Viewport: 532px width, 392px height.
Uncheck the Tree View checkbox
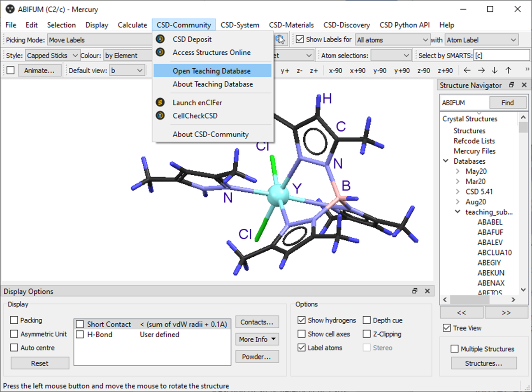(x=447, y=328)
